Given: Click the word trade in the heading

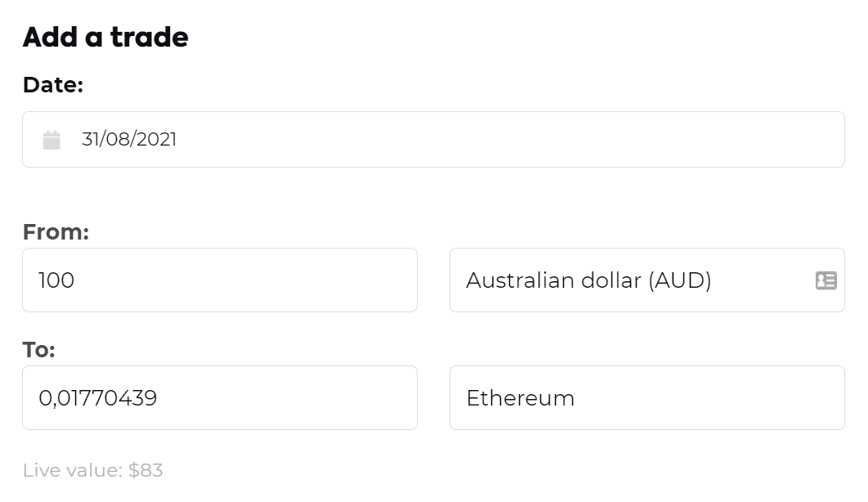Looking at the screenshot, I should click(x=151, y=37).
